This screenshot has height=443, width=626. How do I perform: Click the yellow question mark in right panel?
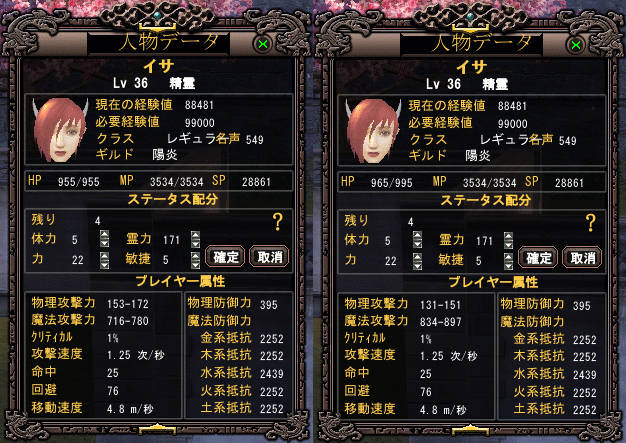click(x=591, y=223)
